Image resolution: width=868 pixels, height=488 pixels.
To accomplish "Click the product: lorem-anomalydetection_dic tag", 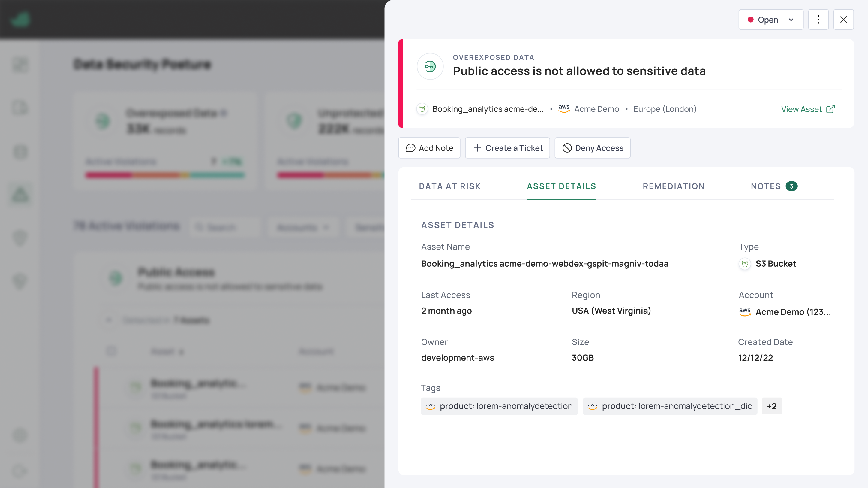I will [670, 406].
